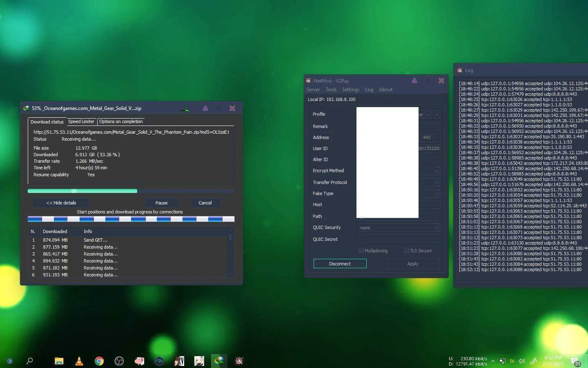588x368 pixels.
Task: Select connection row with 877.159 MB
Action: tap(128, 247)
